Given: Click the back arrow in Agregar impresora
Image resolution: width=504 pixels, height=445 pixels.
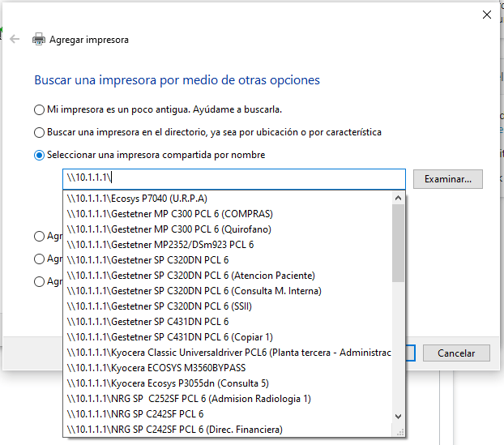Looking at the screenshot, I should pos(15,39).
